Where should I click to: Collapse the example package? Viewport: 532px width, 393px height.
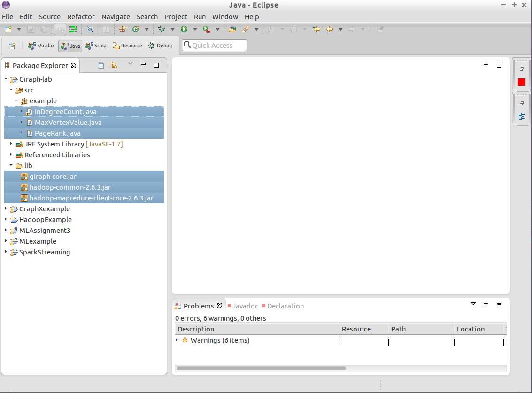pyautogui.click(x=16, y=101)
